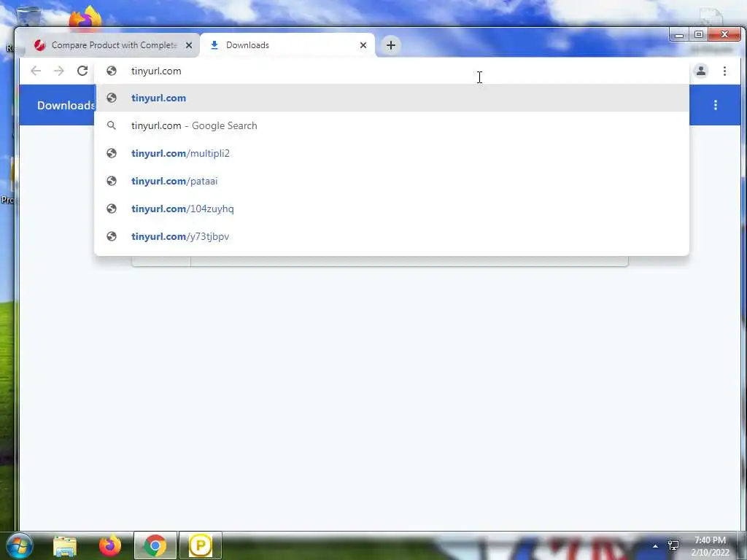The image size is (747, 560).
Task: Select the Downloads tab
Action: point(287,45)
